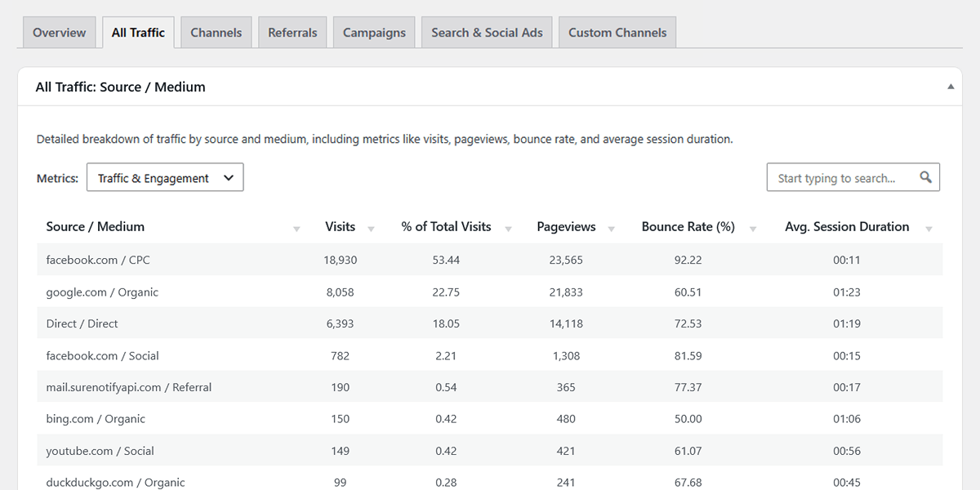
Task: Switch to Search & Social Ads tab
Action: point(487,33)
